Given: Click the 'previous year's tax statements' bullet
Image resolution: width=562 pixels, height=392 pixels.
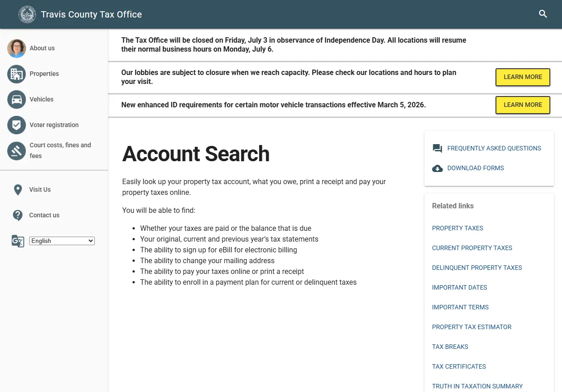Looking at the screenshot, I should 229,239.
